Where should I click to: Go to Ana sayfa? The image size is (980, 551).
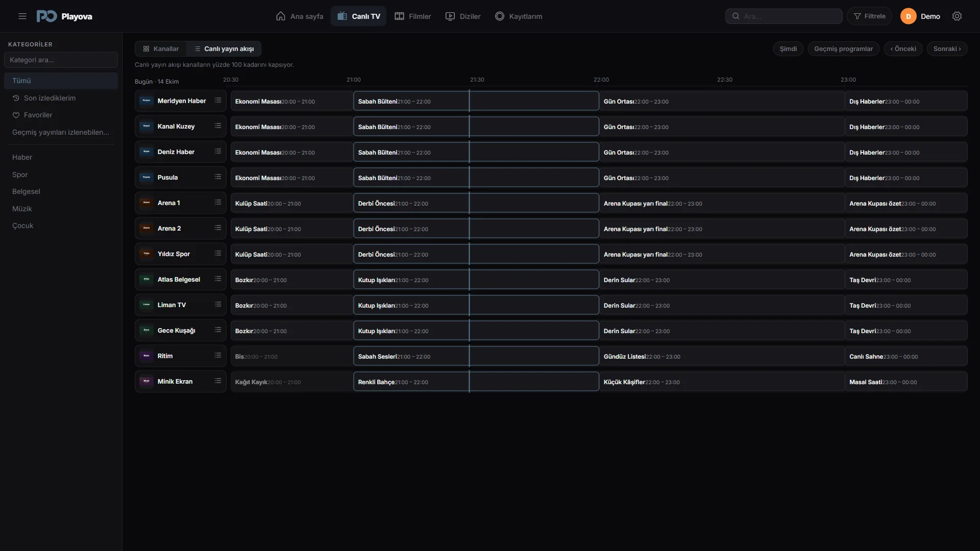click(x=300, y=16)
